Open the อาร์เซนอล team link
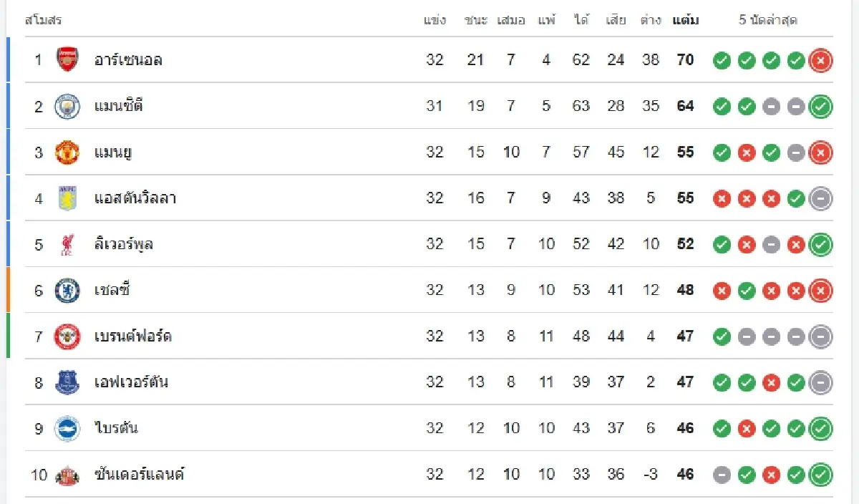Viewport: 859px width, 504px height. point(128,60)
